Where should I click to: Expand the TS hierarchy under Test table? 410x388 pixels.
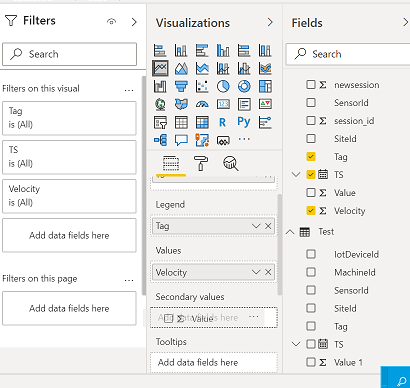coord(296,344)
